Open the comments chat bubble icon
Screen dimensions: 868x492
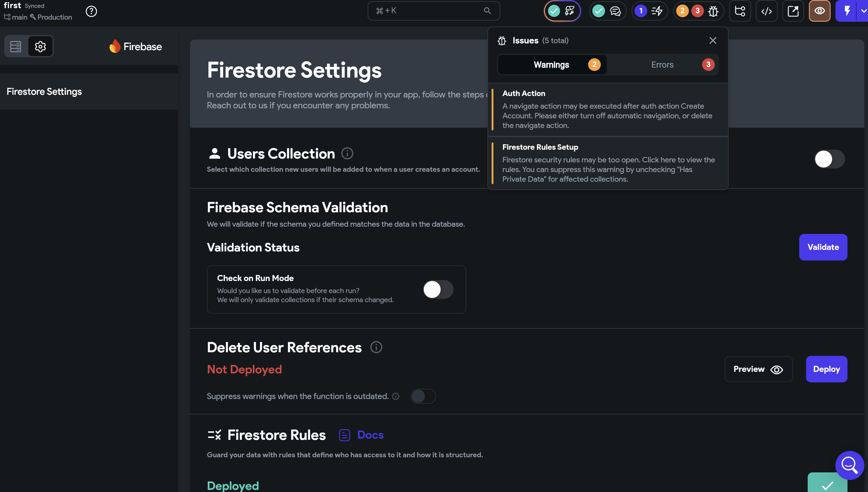616,11
